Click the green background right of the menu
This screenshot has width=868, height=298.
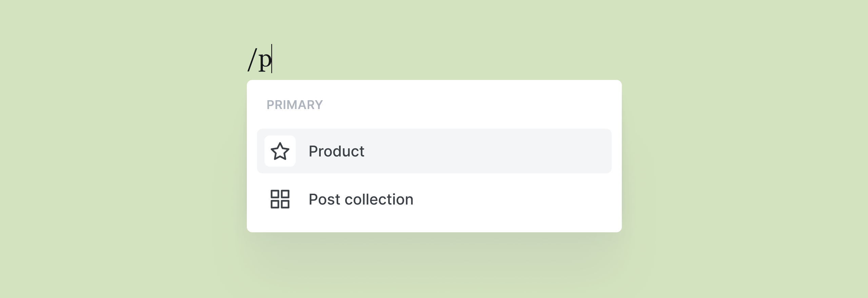[746, 152]
